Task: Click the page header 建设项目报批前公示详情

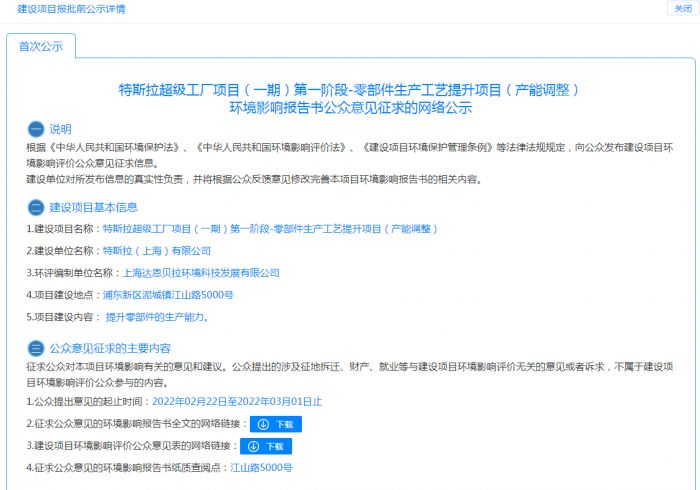Action: [x=71, y=9]
